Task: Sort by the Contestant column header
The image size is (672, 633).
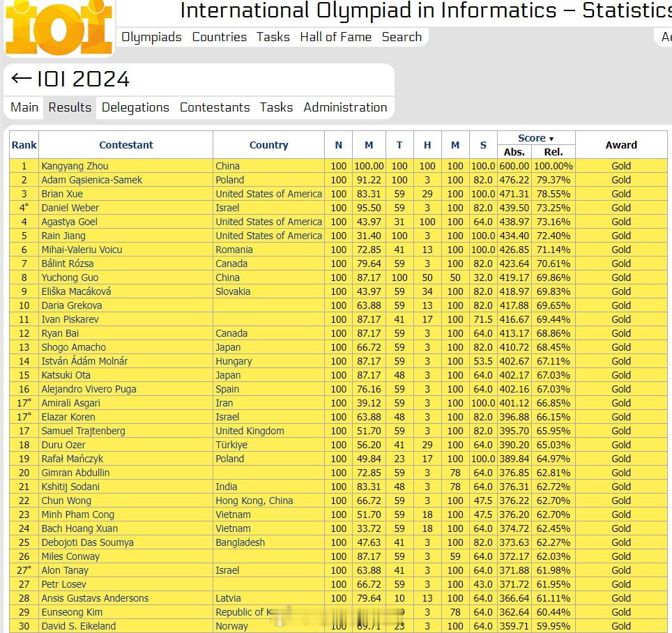Action: [x=126, y=145]
